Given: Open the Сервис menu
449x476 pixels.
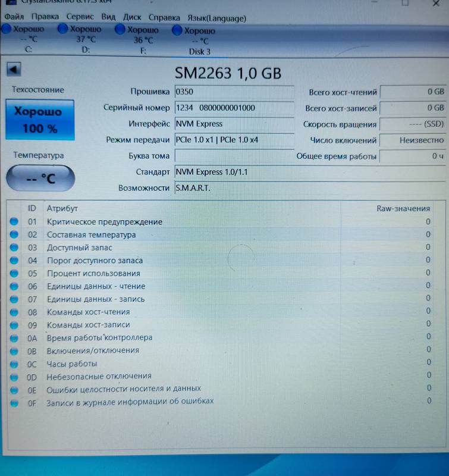Looking at the screenshot, I should click(80, 18).
